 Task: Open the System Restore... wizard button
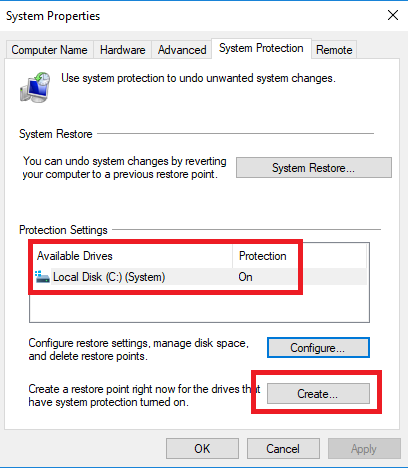tap(314, 168)
